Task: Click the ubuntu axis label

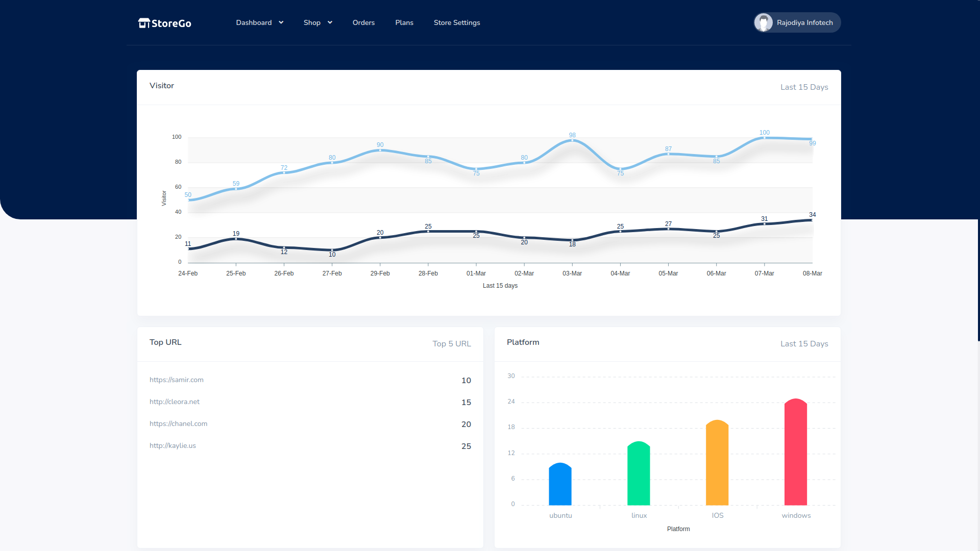Action: click(x=560, y=515)
